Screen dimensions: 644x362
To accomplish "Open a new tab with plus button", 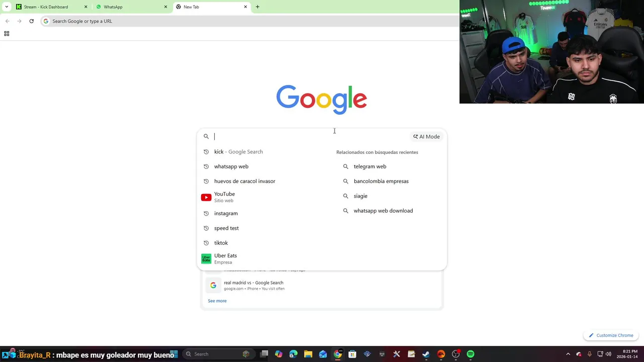I will pyautogui.click(x=258, y=7).
